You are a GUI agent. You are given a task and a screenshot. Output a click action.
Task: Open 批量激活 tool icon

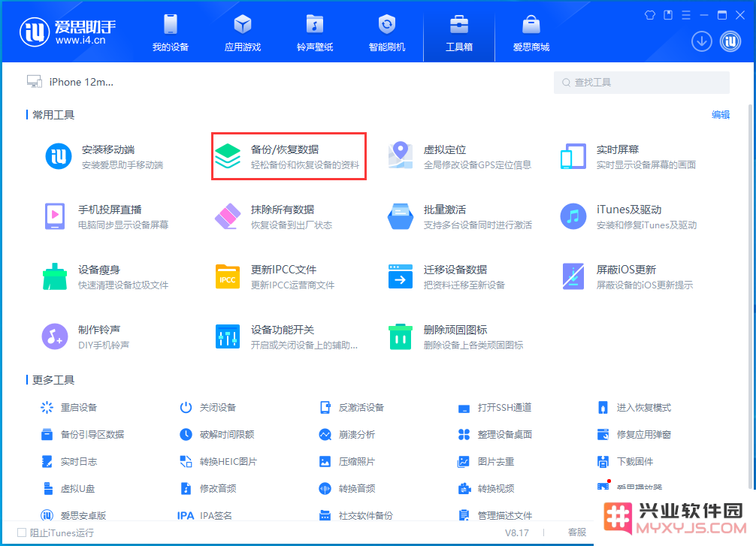(401, 216)
